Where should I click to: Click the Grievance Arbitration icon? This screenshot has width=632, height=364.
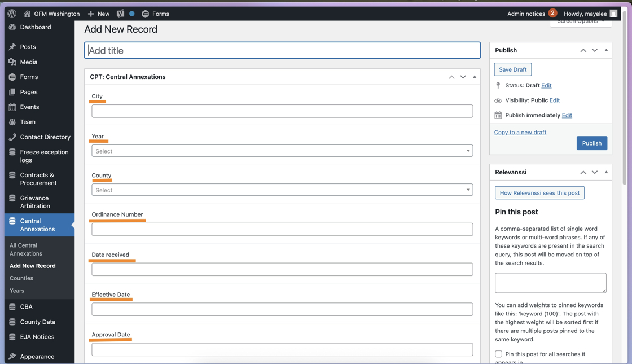coord(12,198)
